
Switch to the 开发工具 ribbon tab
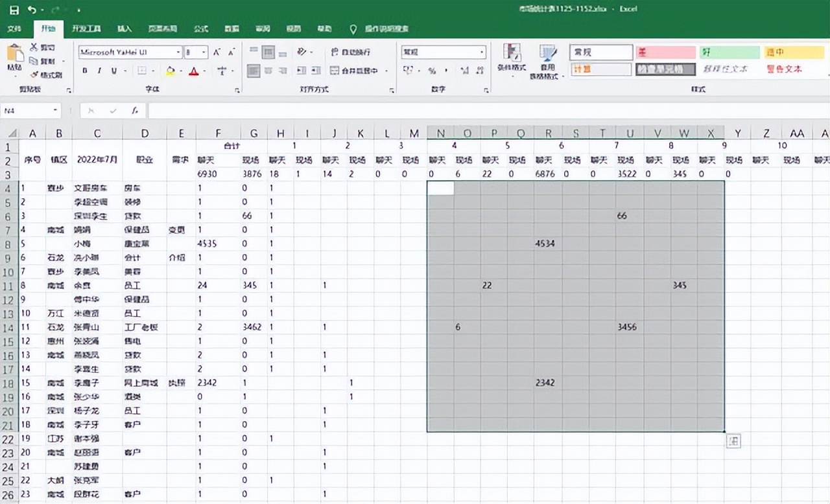click(86, 29)
